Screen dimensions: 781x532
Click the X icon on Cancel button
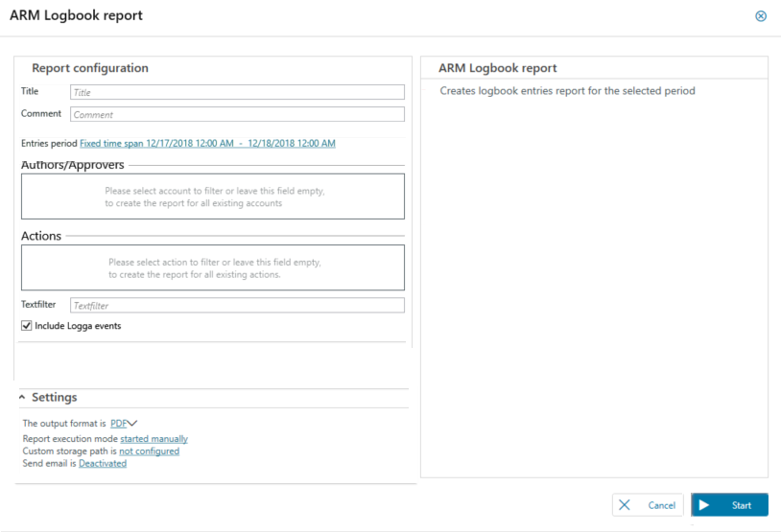click(625, 505)
